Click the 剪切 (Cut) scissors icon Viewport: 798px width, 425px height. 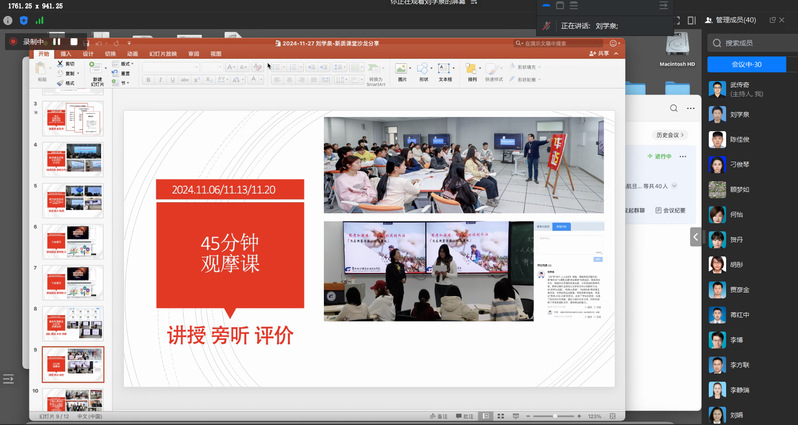pyautogui.click(x=60, y=63)
